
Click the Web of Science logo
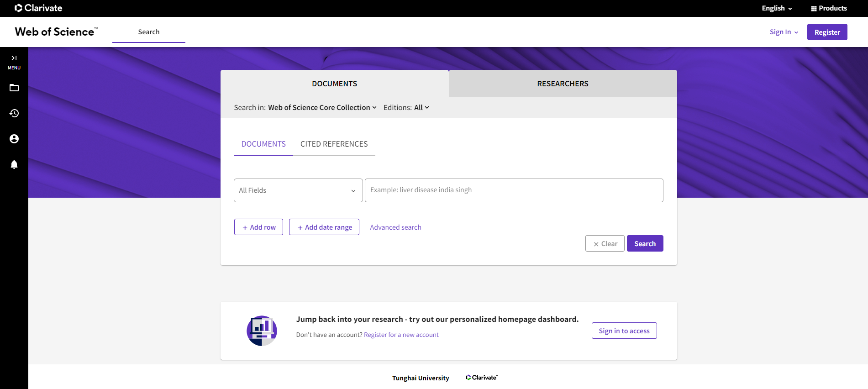click(56, 32)
